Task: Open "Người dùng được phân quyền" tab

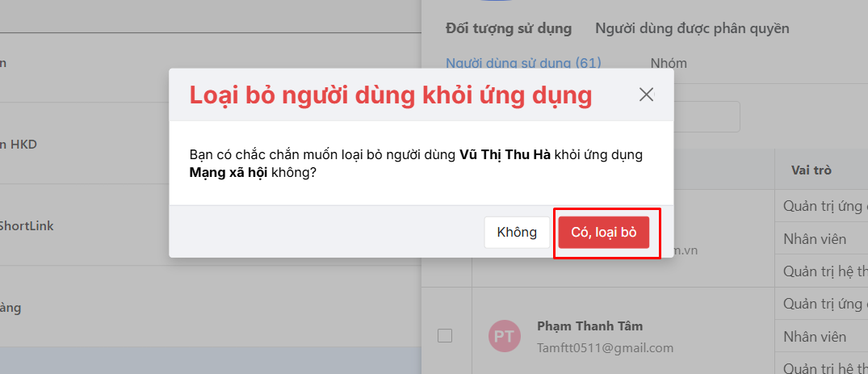Action: [692, 28]
